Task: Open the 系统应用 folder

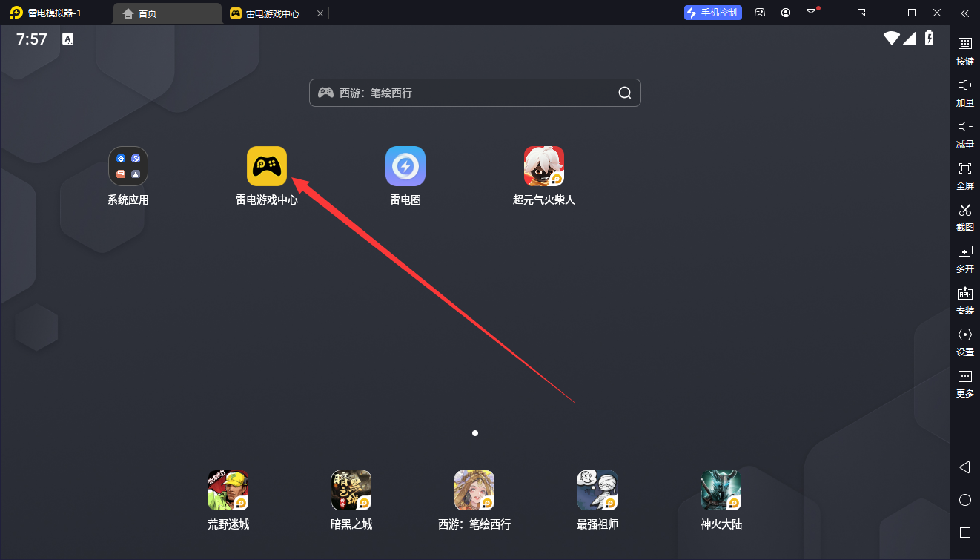Action: tap(128, 166)
